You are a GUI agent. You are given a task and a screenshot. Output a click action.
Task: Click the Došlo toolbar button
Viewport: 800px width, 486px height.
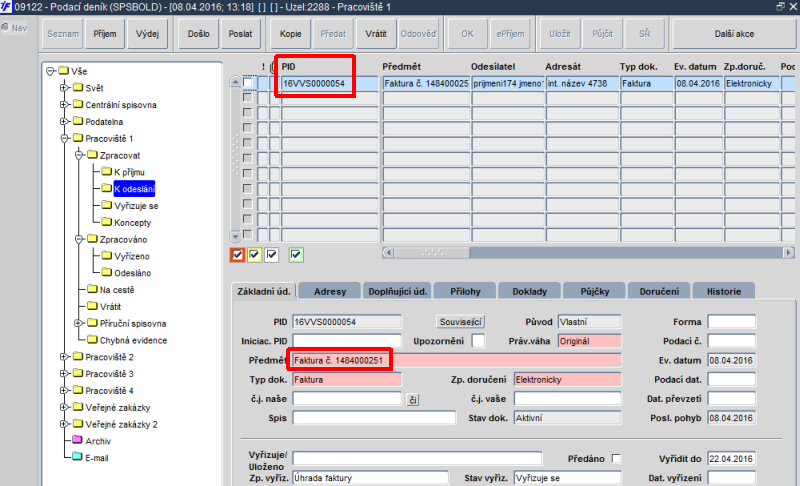pos(198,34)
